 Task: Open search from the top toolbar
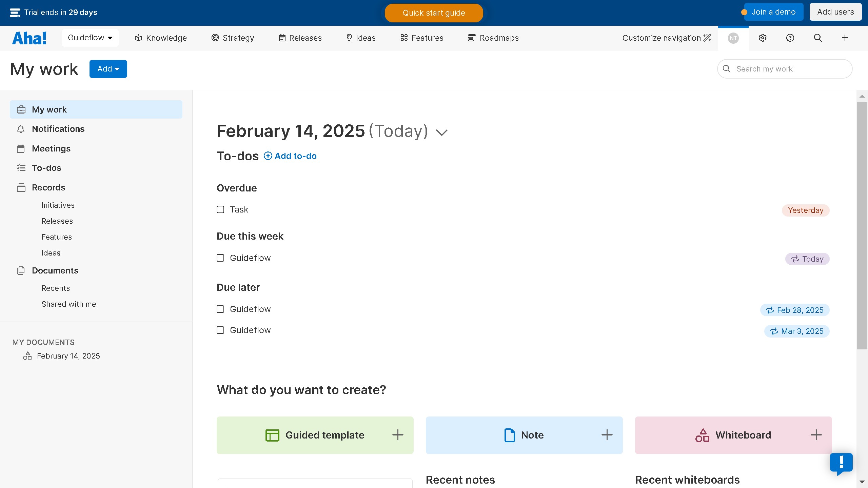point(817,38)
